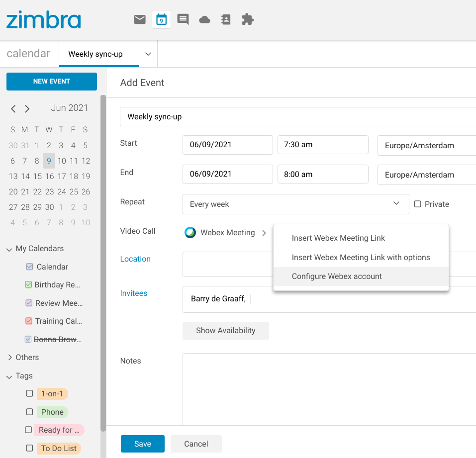Click the Invitees link
Image resolution: width=476 pixels, height=458 pixels.
[x=134, y=293]
